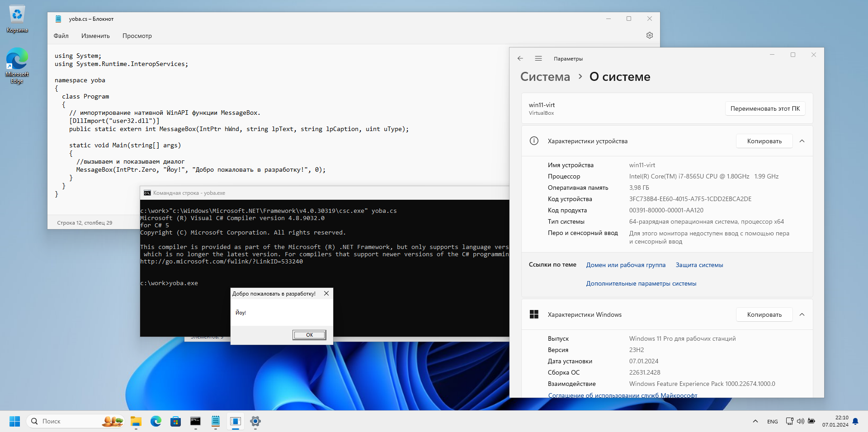Go back with Settings back arrow
This screenshot has height=432, width=868.
click(x=520, y=58)
